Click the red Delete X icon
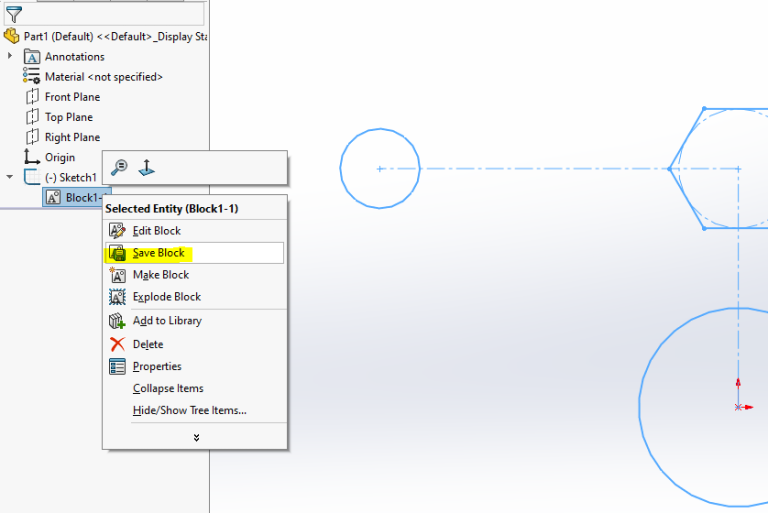The height and width of the screenshot is (513, 768). click(117, 344)
